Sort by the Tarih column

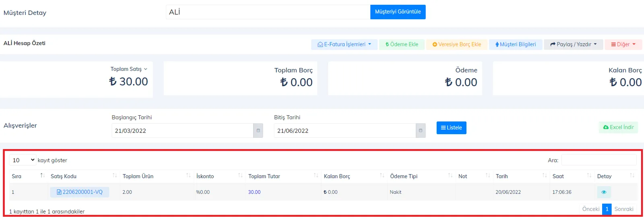pos(521,176)
